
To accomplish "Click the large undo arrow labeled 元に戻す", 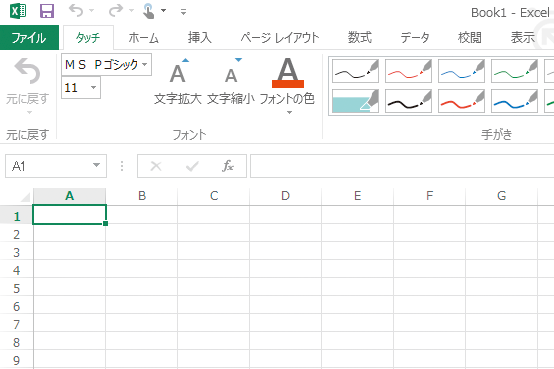I will tap(28, 81).
